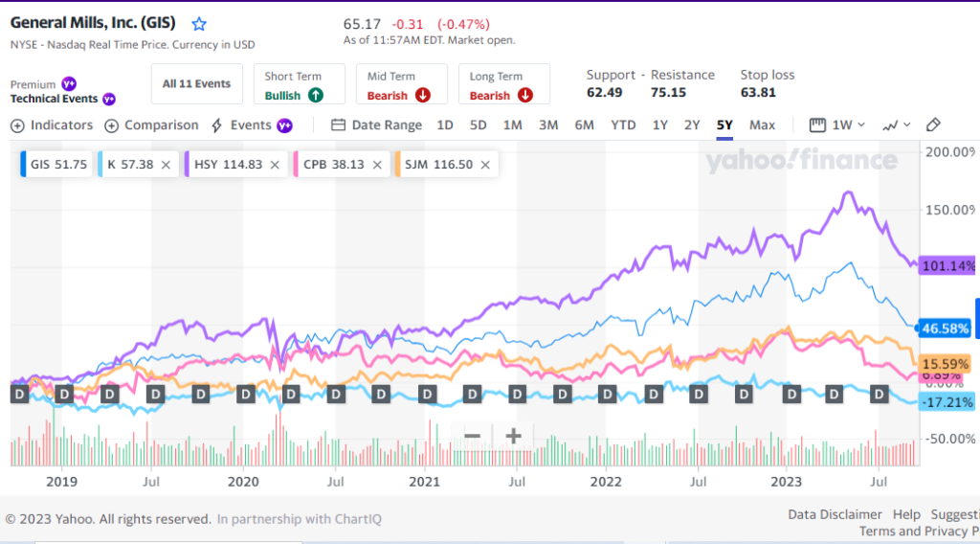Zoom in the chart with plus button
This screenshot has width=980, height=544.
(x=513, y=436)
